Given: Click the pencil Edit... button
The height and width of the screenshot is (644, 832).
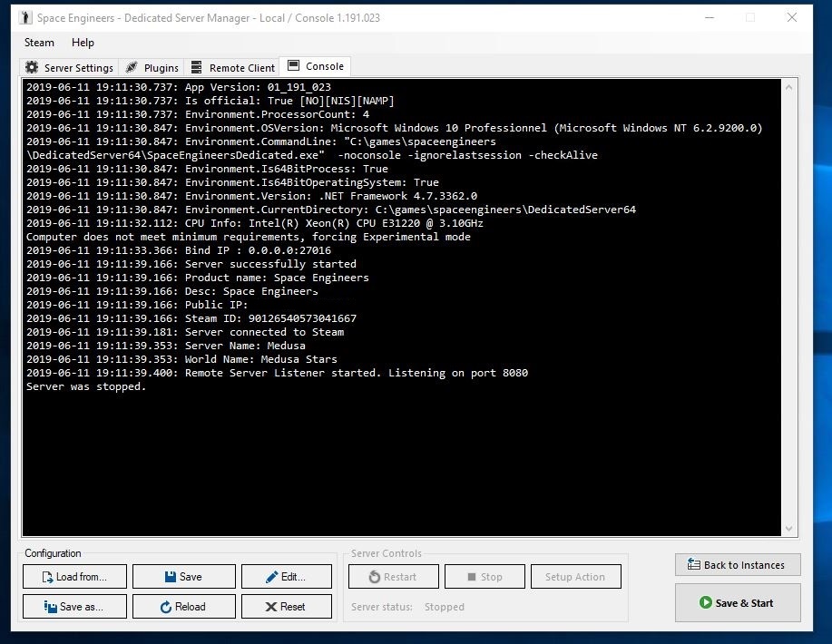Looking at the screenshot, I should [286, 577].
